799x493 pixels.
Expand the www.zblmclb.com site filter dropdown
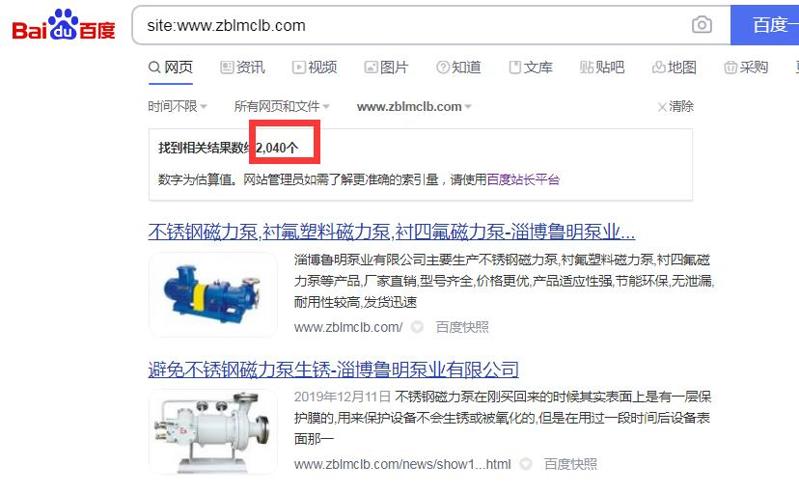click(414, 107)
